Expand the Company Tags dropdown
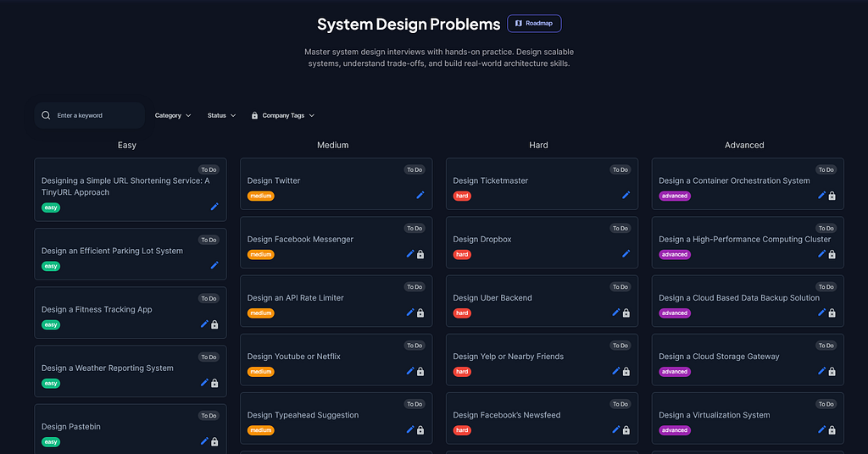This screenshot has width=868, height=454. click(x=283, y=115)
